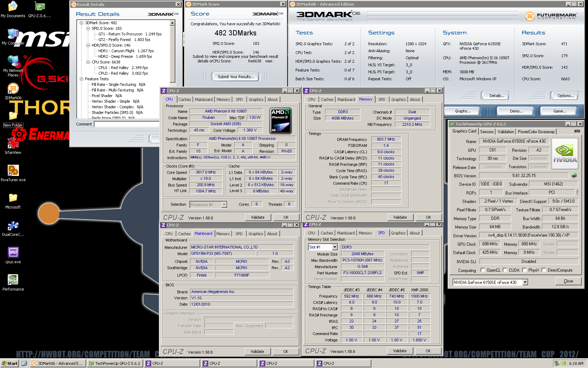Viewport: 588px width, 368px height.
Task: Launch Internet Explorer from the quick launch
Action: (24, 363)
